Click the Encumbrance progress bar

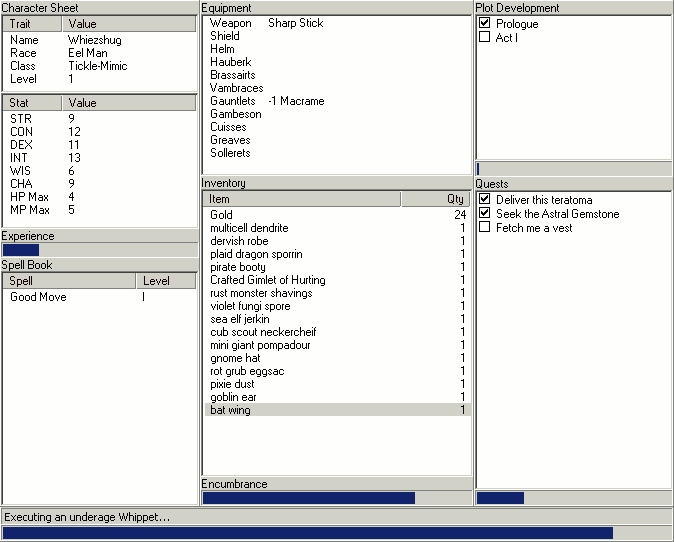pyautogui.click(x=336, y=498)
